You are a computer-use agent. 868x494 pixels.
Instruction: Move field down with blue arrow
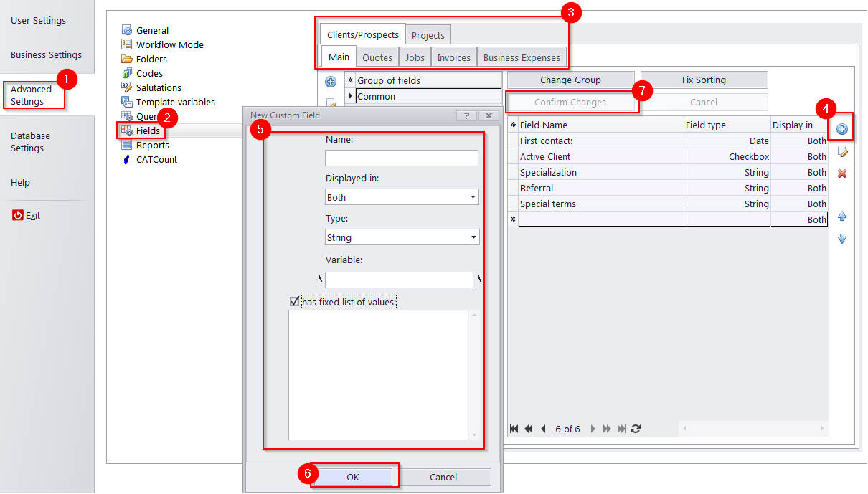click(x=842, y=239)
